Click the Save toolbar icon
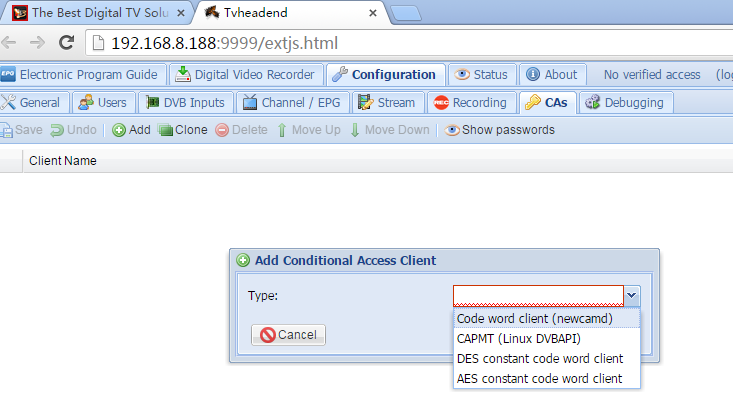 [x=7, y=130]
